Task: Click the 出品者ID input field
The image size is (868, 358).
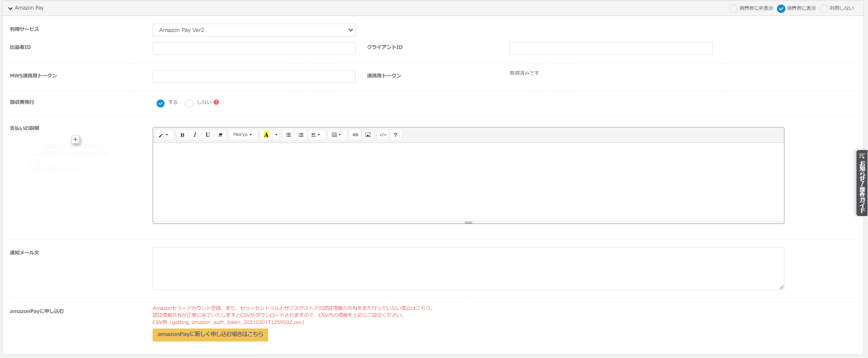Action: point(254,48)
